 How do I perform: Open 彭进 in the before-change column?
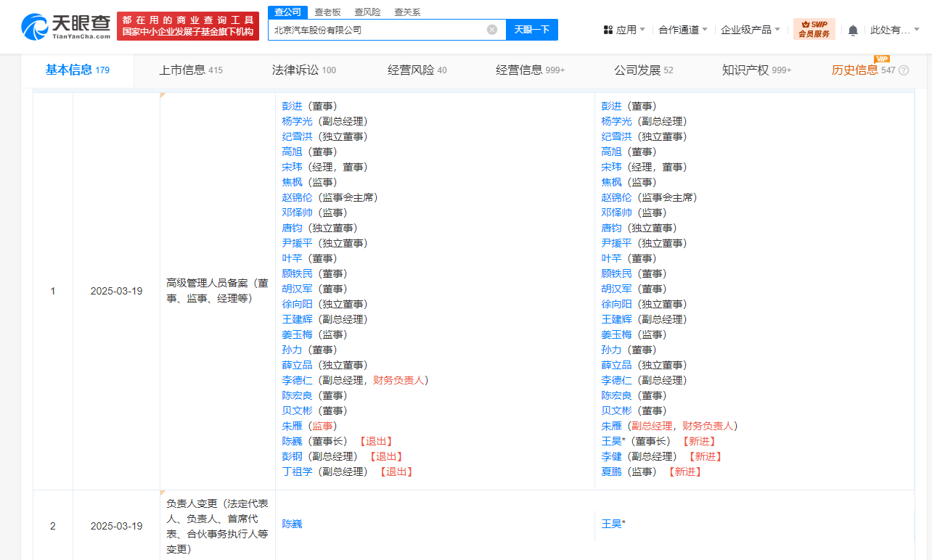[293, 106]
